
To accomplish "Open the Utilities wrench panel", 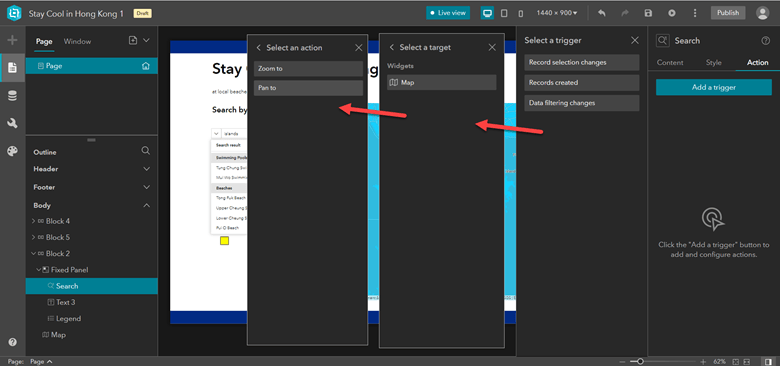I will point(12,124).
